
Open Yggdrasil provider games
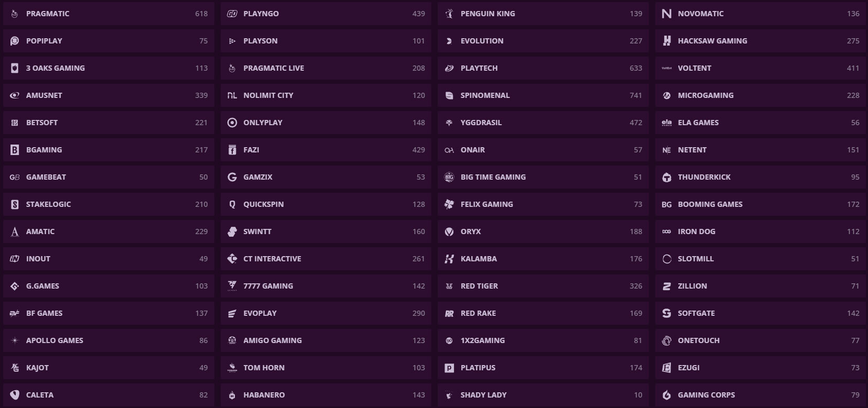[542, 123]
